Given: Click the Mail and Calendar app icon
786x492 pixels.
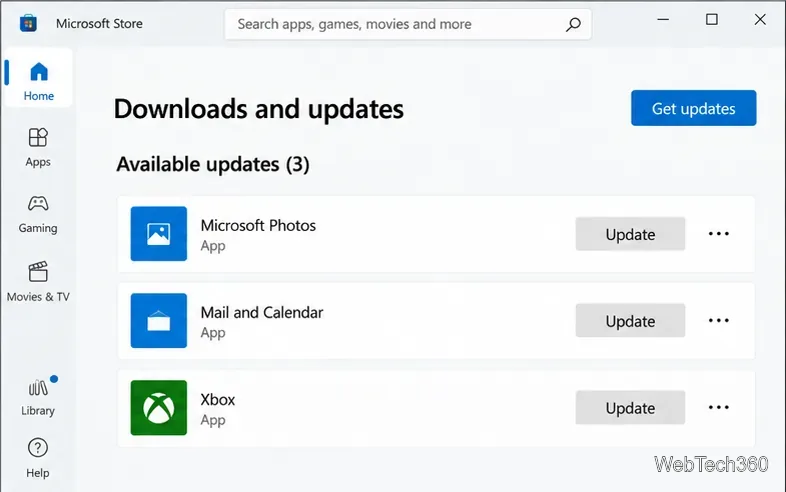Looking at the screenshot, I should click(158, 320).
